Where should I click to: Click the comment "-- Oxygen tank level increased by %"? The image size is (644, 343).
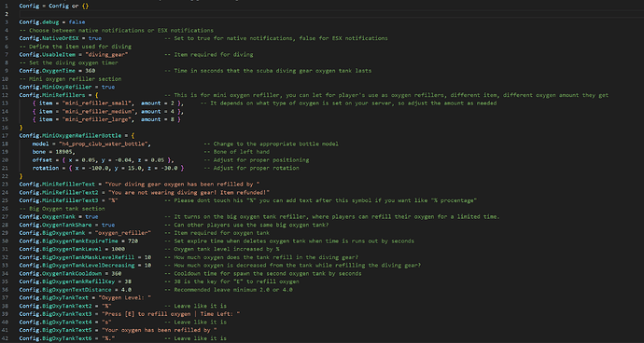pyautogui.click(x=222, y=249)
